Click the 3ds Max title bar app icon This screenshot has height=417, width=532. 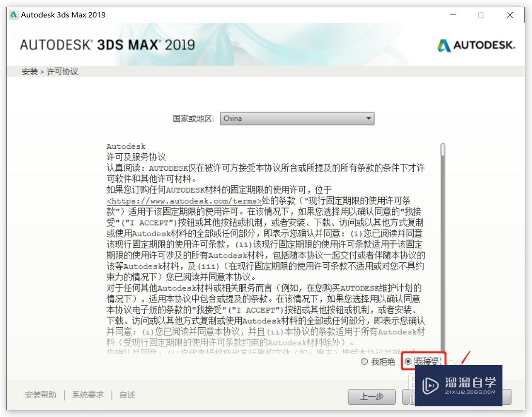point(14,15)
